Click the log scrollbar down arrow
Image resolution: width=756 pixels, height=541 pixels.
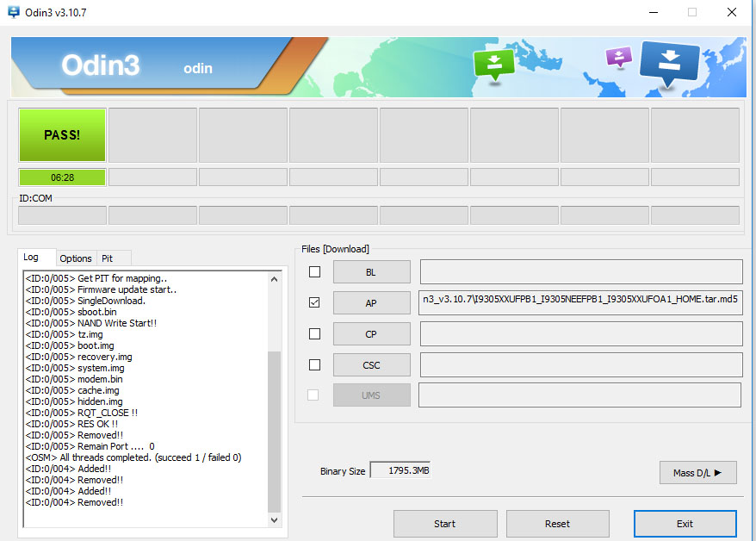coord(275,519)
